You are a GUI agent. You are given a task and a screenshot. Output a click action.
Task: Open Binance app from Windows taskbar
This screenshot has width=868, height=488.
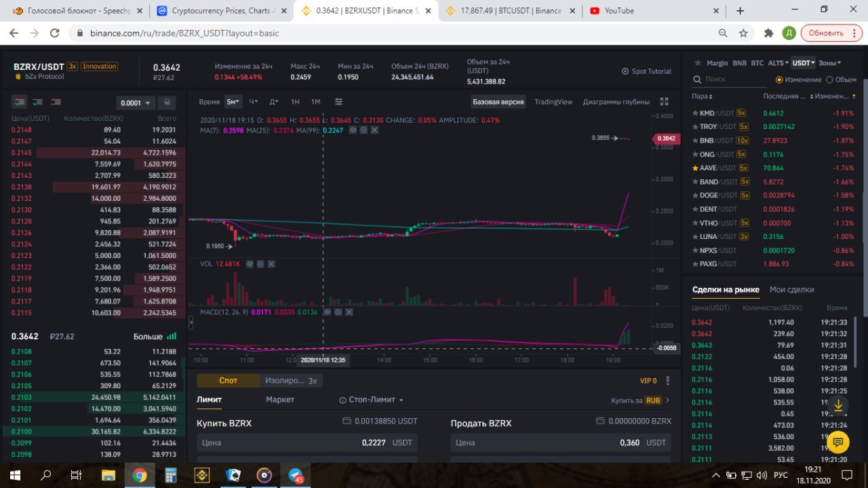pos(203,475)
